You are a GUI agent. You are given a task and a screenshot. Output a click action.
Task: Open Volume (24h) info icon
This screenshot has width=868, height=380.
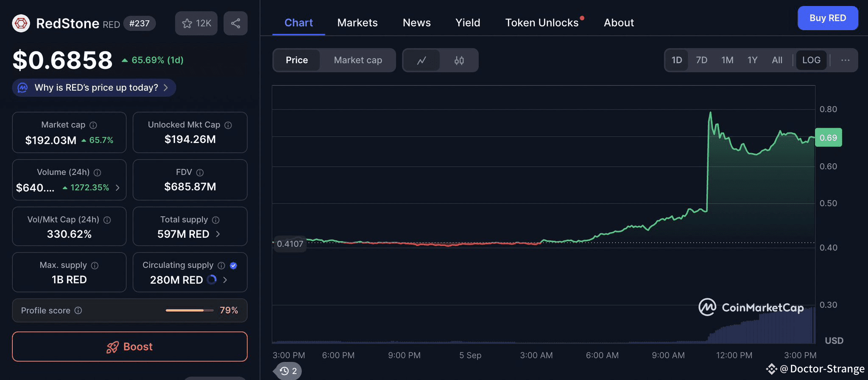coord(97,172)
